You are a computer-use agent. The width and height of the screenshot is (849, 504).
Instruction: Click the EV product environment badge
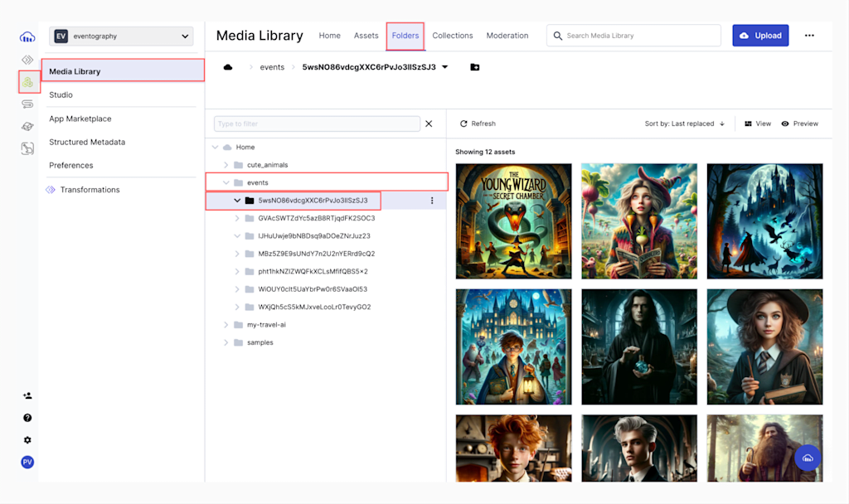pos(61,36)
